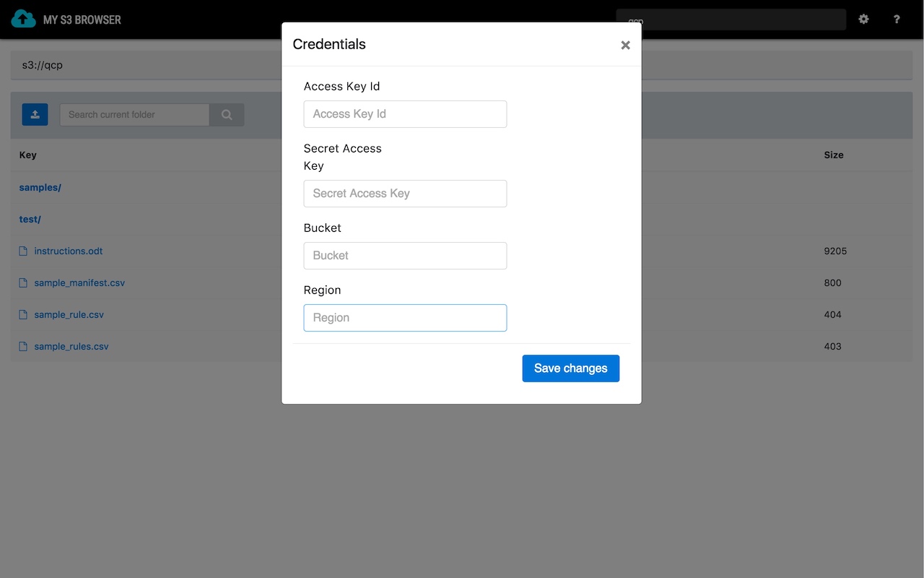Open the sample_rule.csv file link
This screenshot has width=924, height=578.
click(x=69, y=315)
